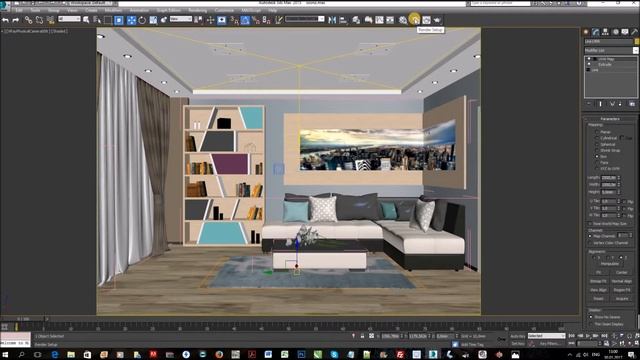Open the reference coordinate system dropdown

(x=181, y=19)
